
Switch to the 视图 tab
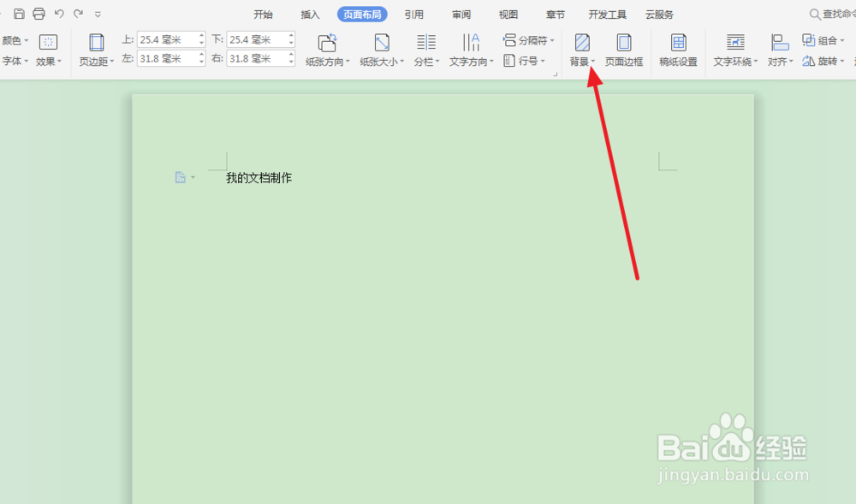508,15
